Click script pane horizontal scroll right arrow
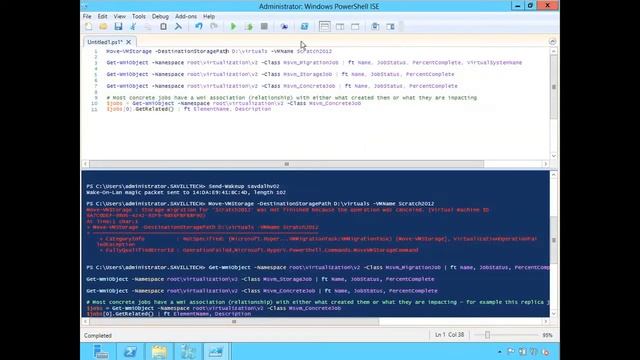The image size is (640, 360). pyautogui.click(x=546, y=164)
